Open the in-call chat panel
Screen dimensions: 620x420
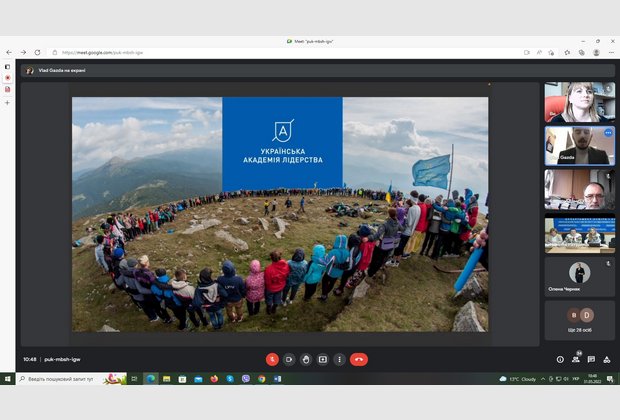coord(591,359)
